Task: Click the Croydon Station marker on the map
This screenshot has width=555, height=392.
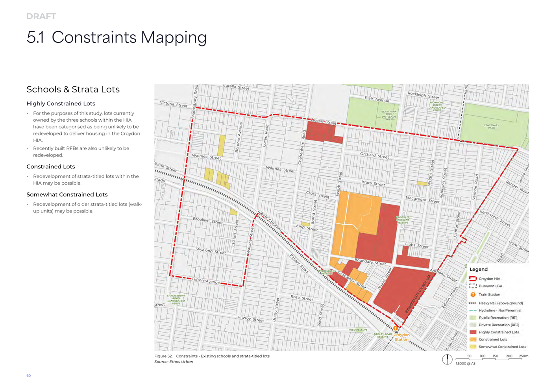Action: (396, 328)
